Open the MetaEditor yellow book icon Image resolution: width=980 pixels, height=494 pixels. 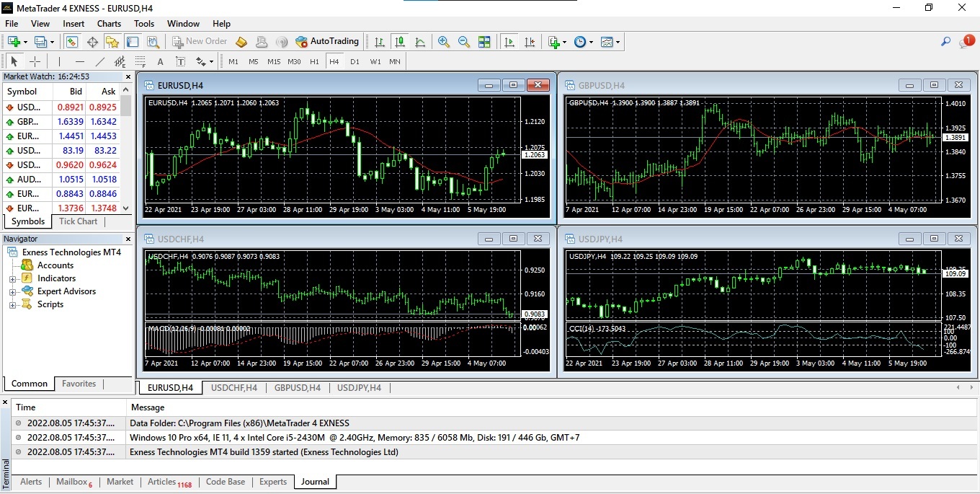[x=241, y=42]
